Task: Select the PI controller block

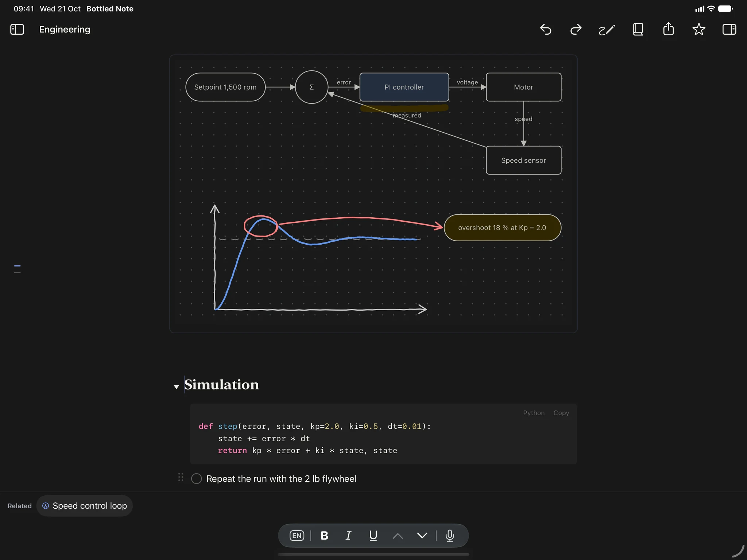Action: point(404,87)
